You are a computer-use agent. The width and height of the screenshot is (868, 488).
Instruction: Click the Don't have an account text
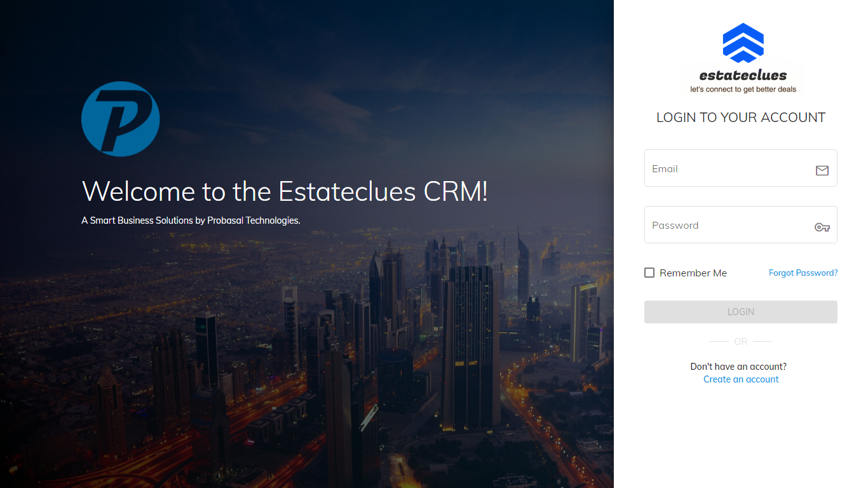click(x=738, y=367)
